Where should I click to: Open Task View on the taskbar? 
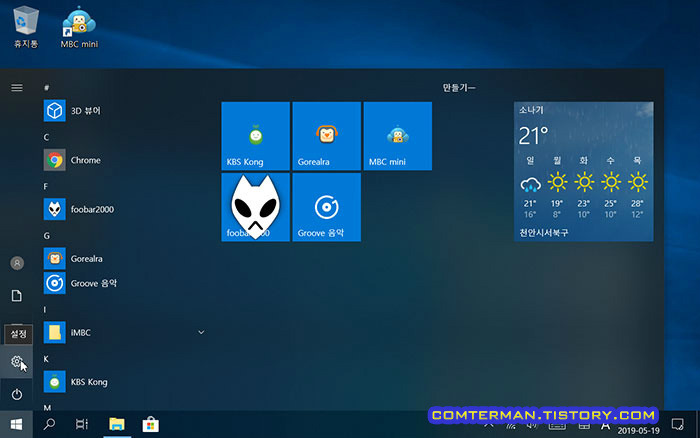tap(82, 424)
